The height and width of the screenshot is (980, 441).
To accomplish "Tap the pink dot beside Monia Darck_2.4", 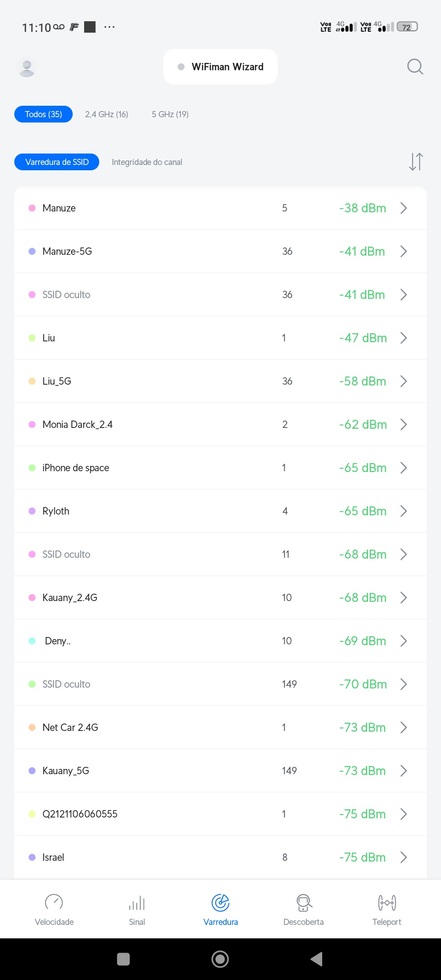I will pos(32,425).
